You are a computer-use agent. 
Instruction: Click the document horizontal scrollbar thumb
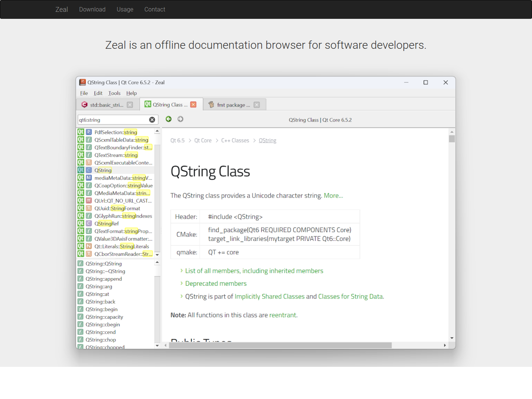coord(280,345)
